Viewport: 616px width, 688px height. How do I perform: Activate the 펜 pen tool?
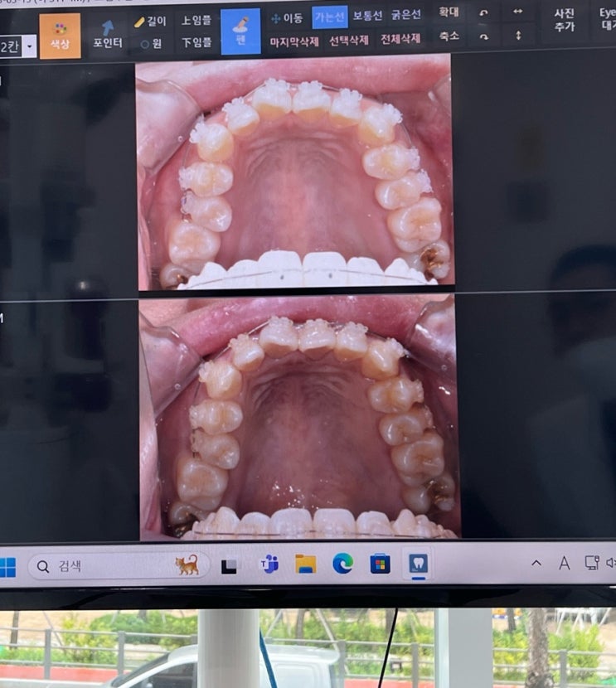click(240, 32)
